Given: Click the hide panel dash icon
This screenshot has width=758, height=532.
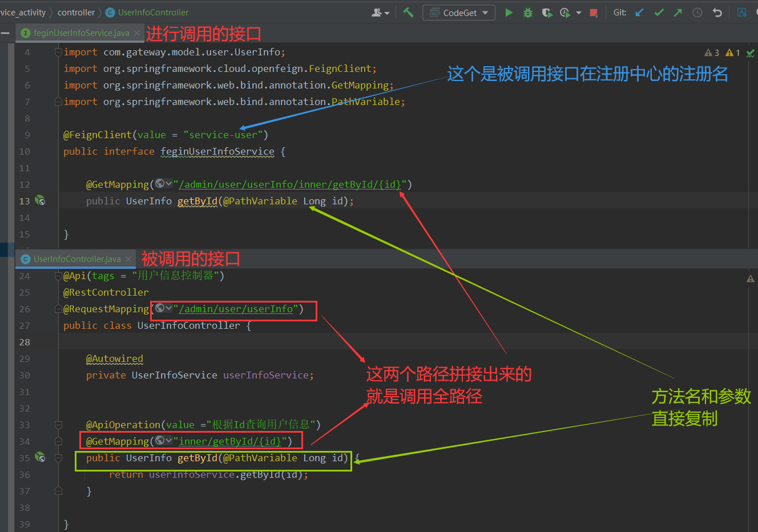Looking at the screenshot, I should point(5,33).
